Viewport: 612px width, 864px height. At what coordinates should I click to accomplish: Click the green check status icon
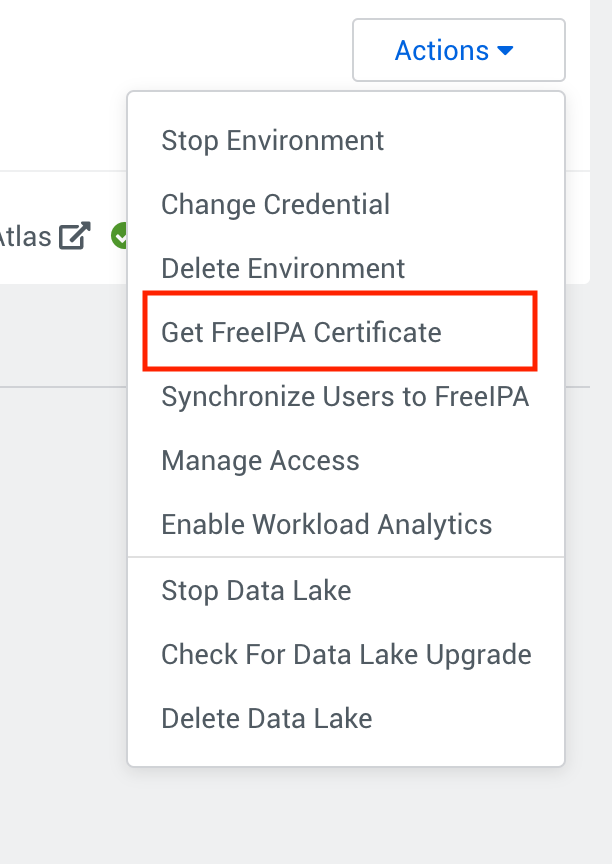coord(119,237)
